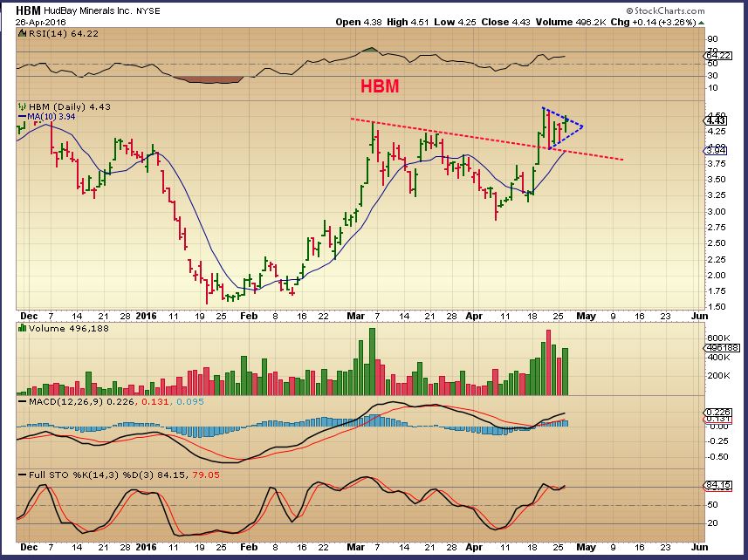This screenshot has width=748, height=560.
Task: Click the red 79.05 stochastic %D value
Action: [206, 475]
